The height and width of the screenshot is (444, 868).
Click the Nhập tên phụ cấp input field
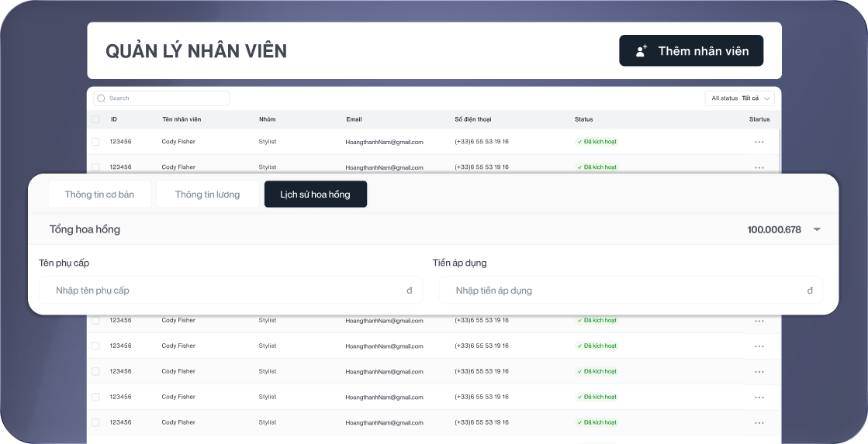(225, 291)
